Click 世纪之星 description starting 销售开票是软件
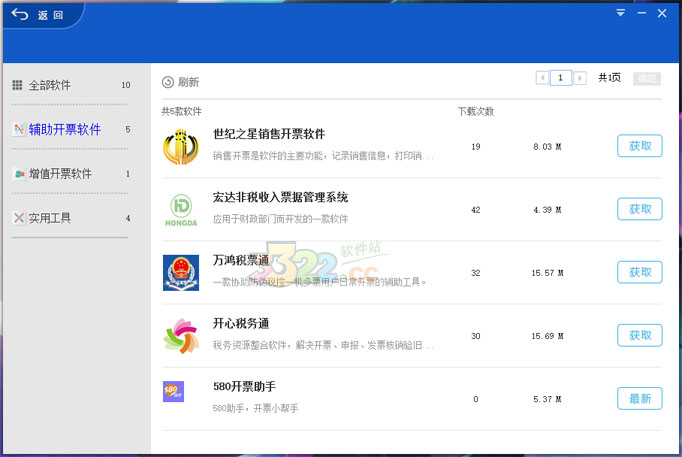The height and width of the screenshot is (457, 682). coord(323,156)
